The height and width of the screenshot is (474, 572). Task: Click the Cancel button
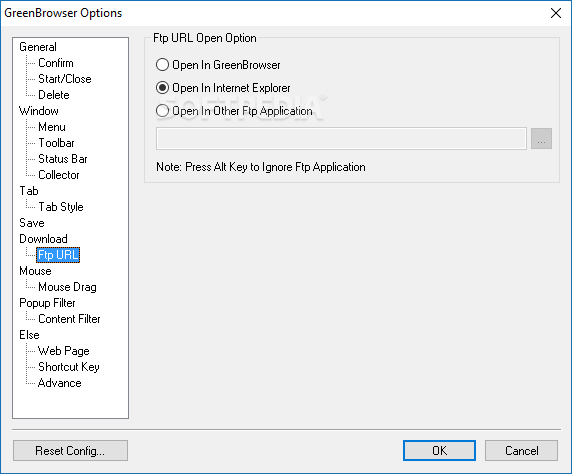[521, 451]
